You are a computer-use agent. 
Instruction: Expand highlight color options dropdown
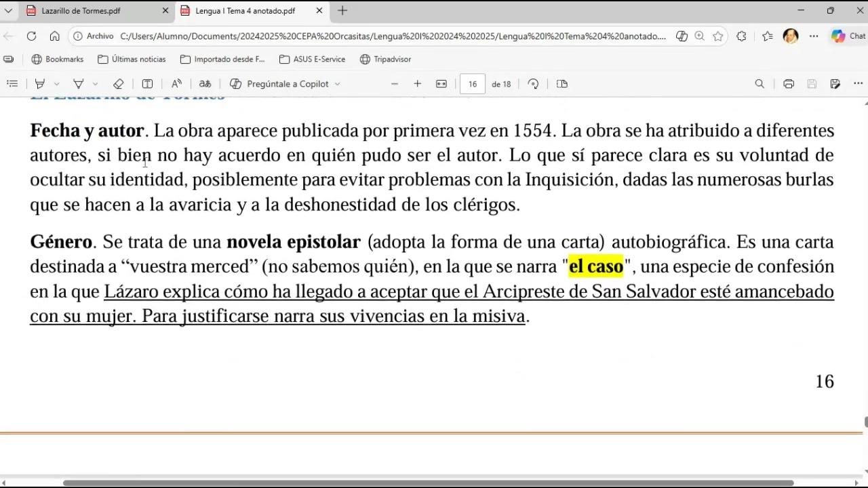57,84
